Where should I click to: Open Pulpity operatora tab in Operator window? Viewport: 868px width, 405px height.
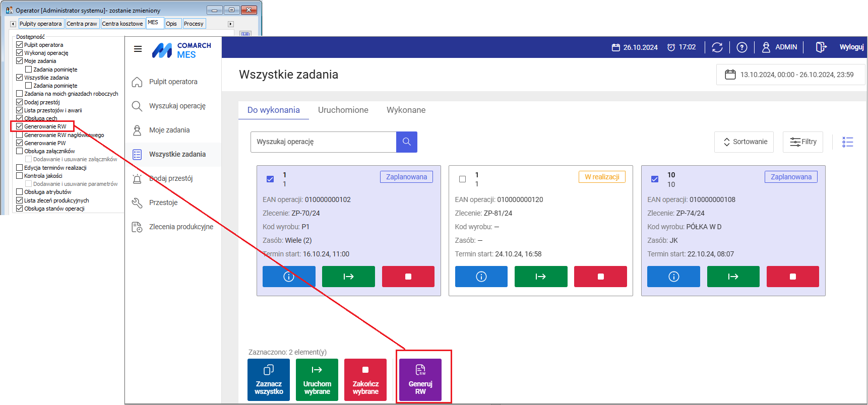(x=41, y=24)
